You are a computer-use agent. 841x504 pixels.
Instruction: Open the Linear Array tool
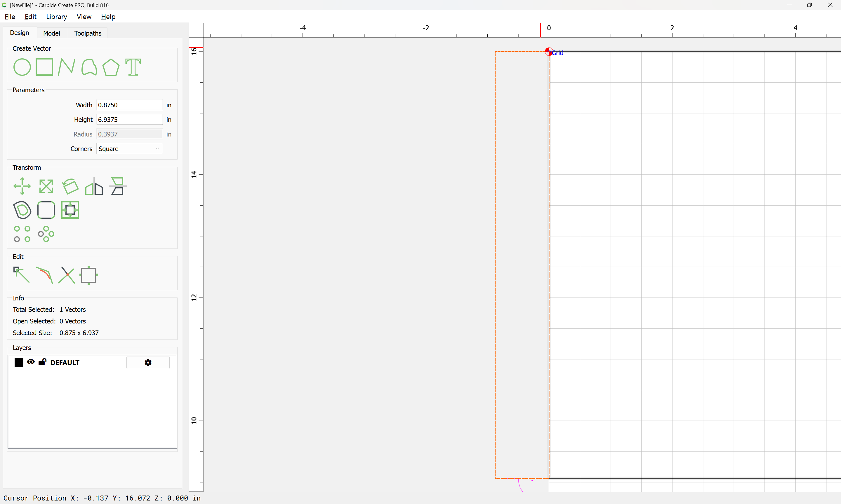(x=22, y=234)
